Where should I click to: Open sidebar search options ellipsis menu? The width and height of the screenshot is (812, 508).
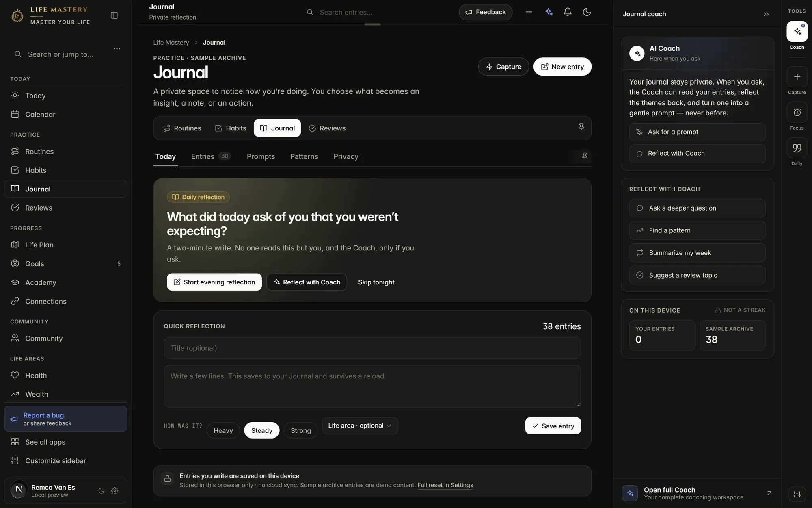[117, 48]
